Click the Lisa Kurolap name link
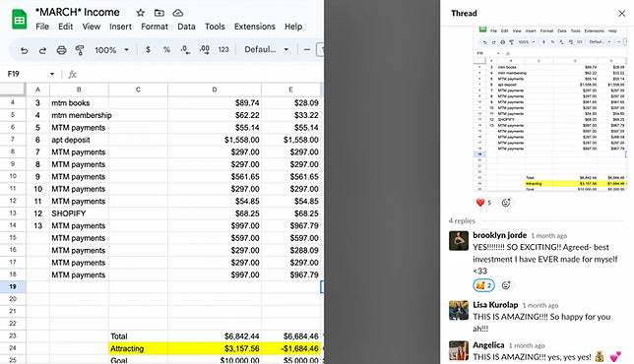This screenshot has width=634, height=364. 495,305
